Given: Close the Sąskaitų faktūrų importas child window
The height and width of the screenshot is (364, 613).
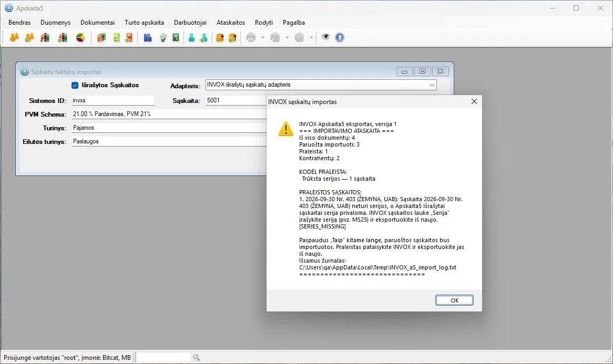Looking at the screenshot, I should tap(440, 71).
